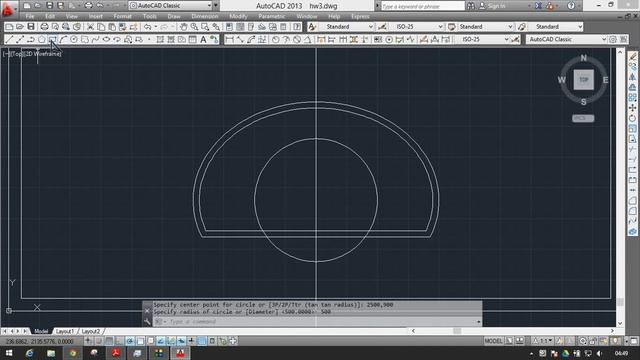
Task: Open the File menu
Action: 30,16
